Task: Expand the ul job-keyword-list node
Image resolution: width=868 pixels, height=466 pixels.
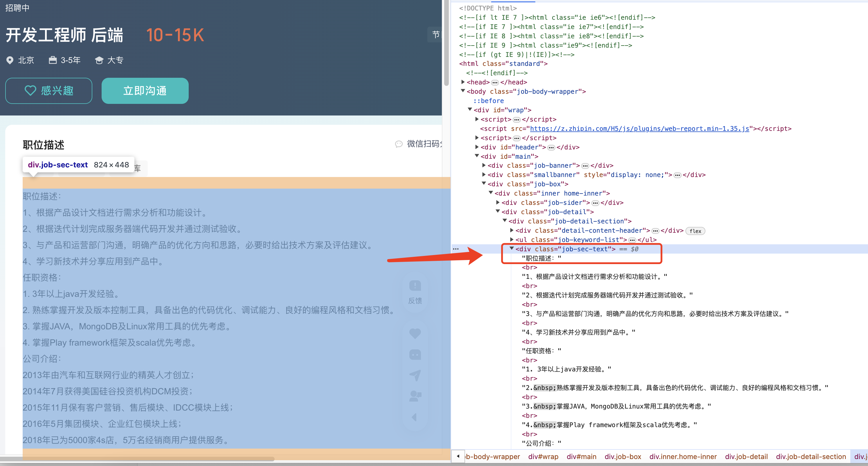Action: coord(512,239)
